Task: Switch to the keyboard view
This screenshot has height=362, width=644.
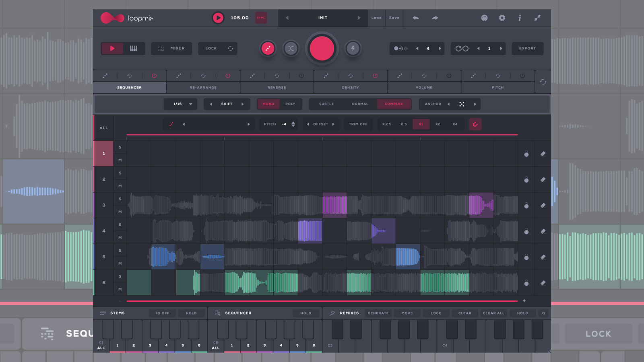Action: (x=134, y=48)
